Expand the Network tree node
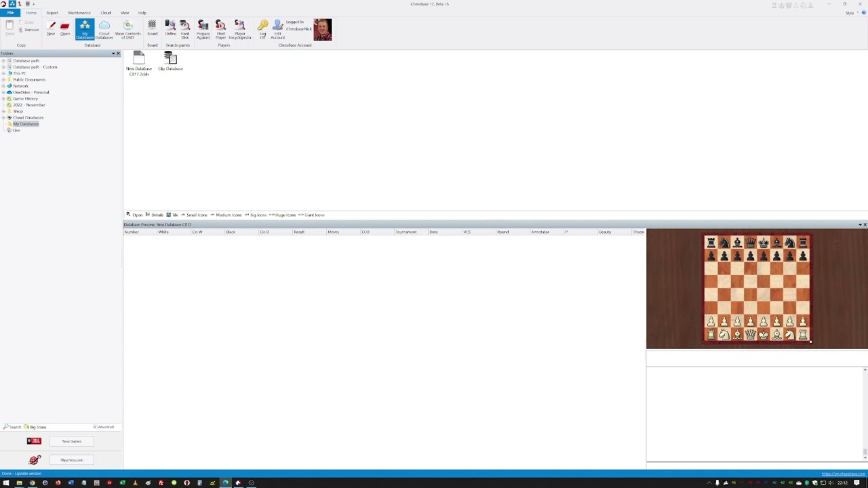The width and height of the screenshot is (868, 488). pyautogui.click(x=3, y=86)
